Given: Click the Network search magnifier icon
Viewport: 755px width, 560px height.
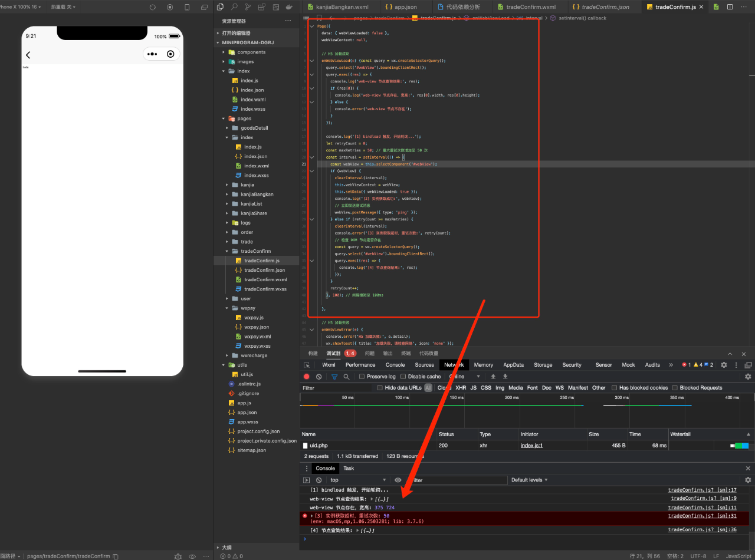Looking at the screenshot, I should 346,377.
